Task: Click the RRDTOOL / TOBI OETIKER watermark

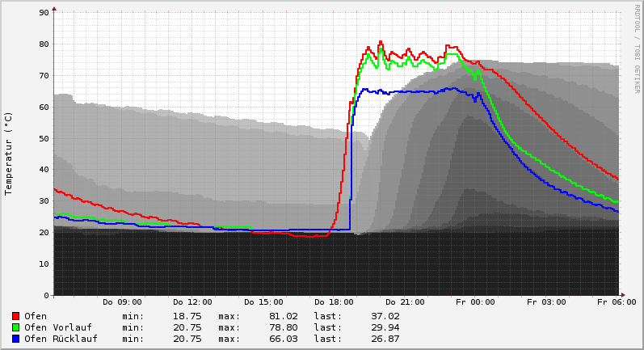Action: [636, 48]
